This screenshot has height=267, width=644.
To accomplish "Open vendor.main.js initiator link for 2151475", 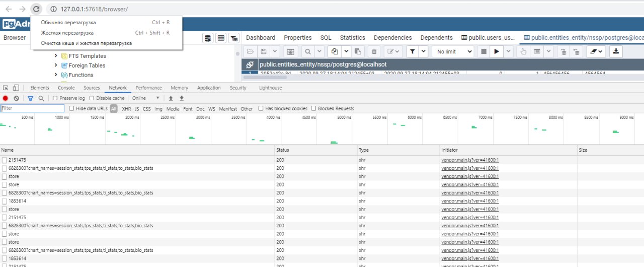I will (469, 160).
